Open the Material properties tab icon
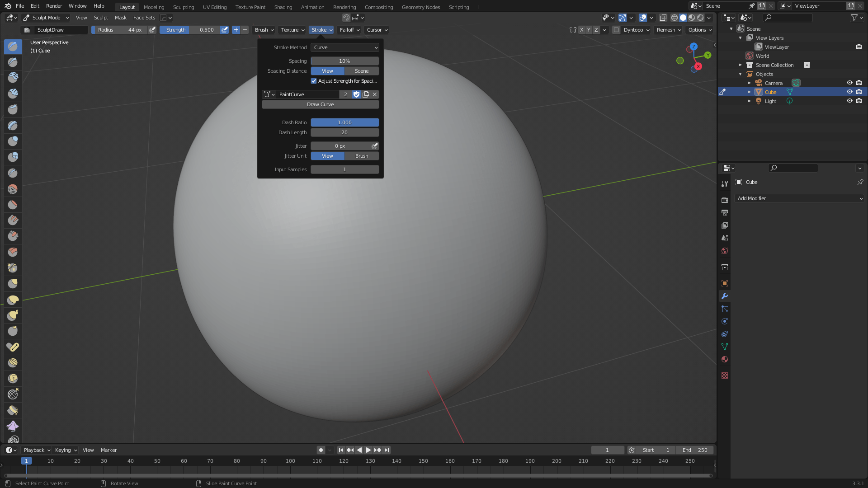Viewport: 868px width, 488px height. tap(725, 359)
